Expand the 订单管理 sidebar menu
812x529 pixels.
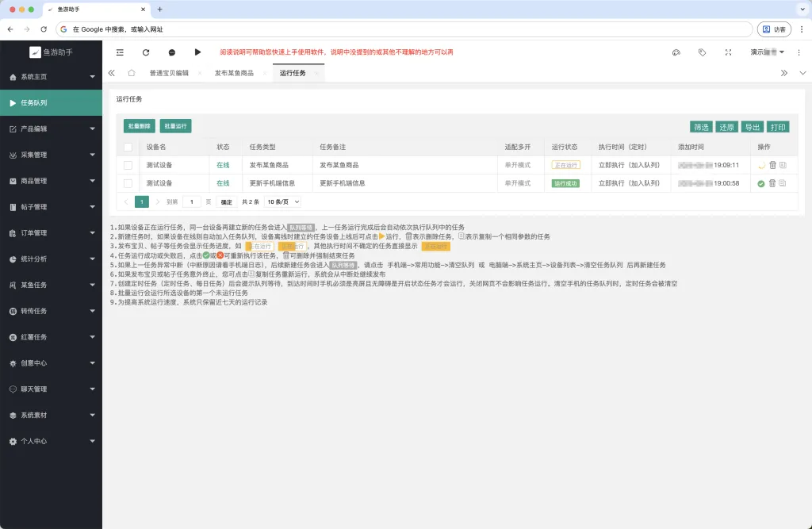(52, 232)
